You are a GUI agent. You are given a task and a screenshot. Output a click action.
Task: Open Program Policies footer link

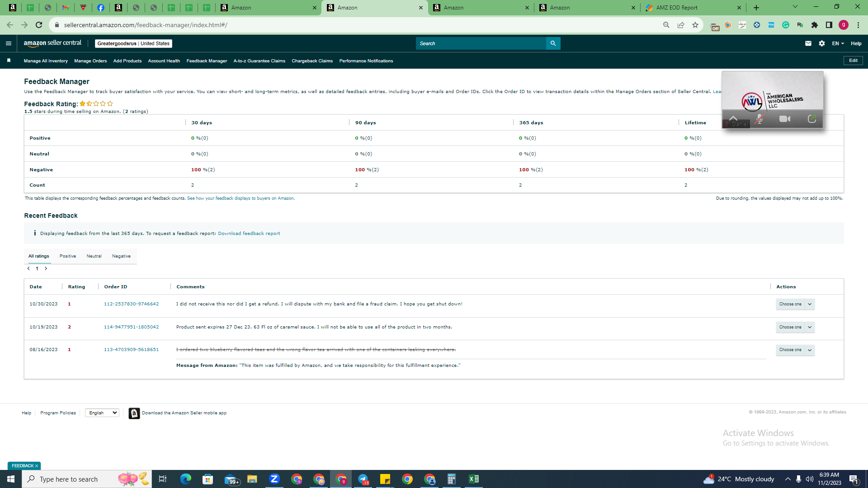(58, 413)
